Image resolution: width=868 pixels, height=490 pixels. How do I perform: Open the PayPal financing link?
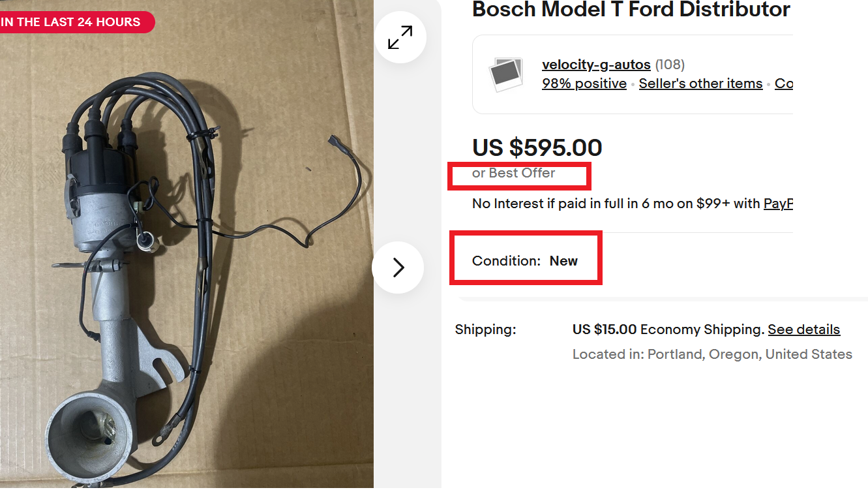pyautogui.click(x=778, y=204)
